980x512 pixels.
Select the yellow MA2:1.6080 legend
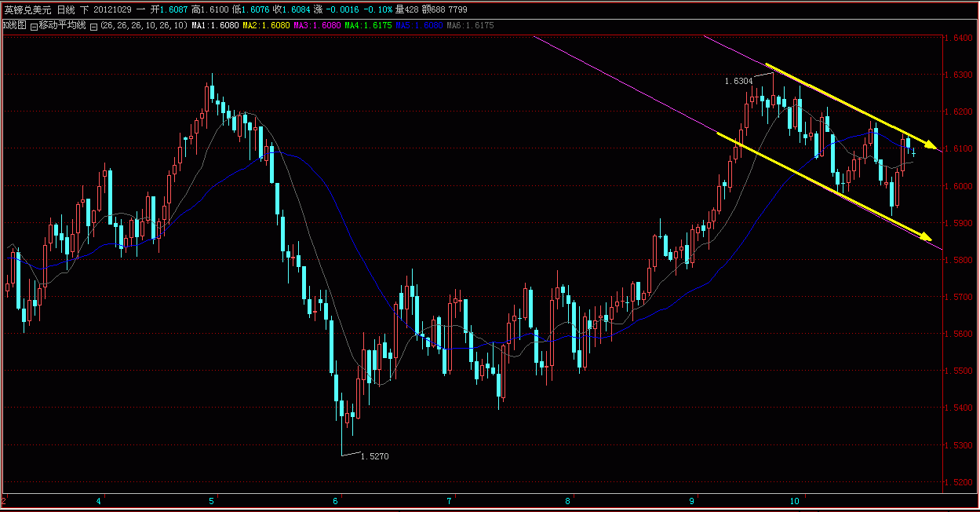pyautogui.click(x=267, y=25)
